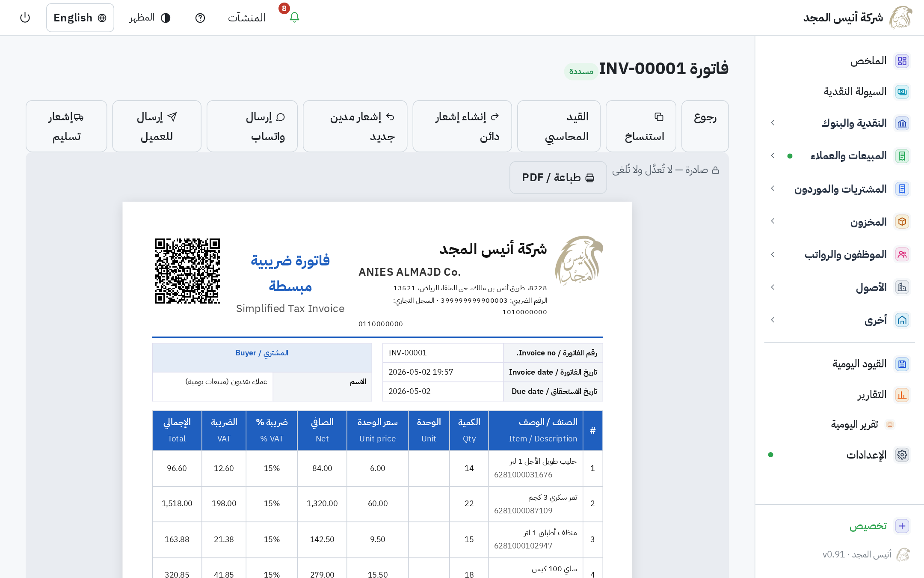
Task: Click the الإعدادات gear icon
Action: 902,455
